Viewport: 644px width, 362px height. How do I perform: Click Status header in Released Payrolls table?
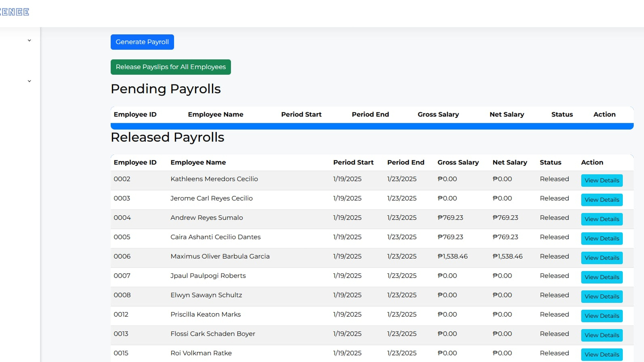click(550, 163)
